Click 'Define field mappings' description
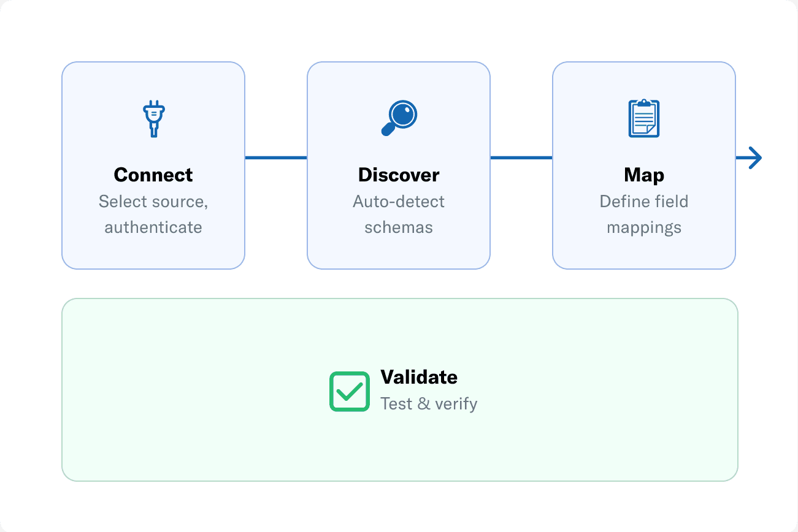The height and width of the screenshot is (532, 798). [x=644, y=215]
